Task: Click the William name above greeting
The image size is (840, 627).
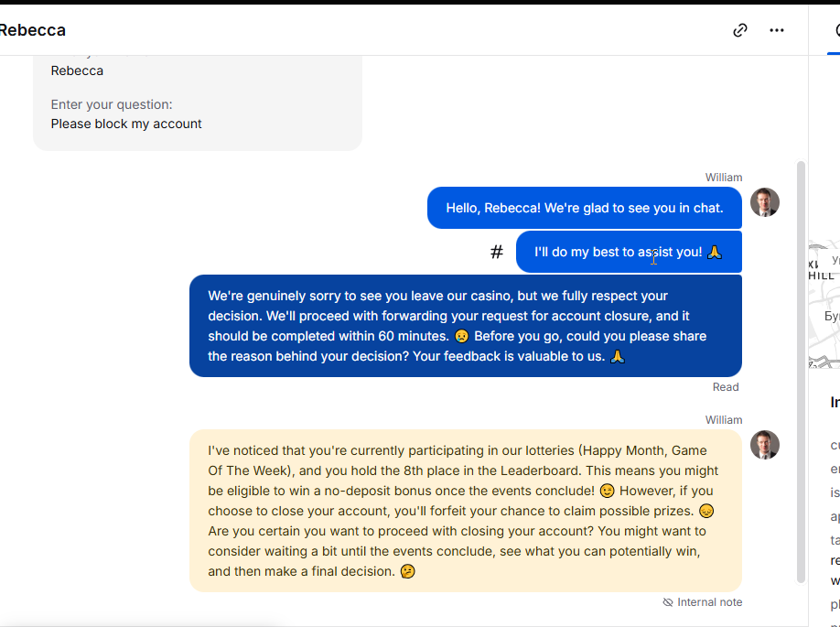Action: pyautogui.click(x=723, y=178)
